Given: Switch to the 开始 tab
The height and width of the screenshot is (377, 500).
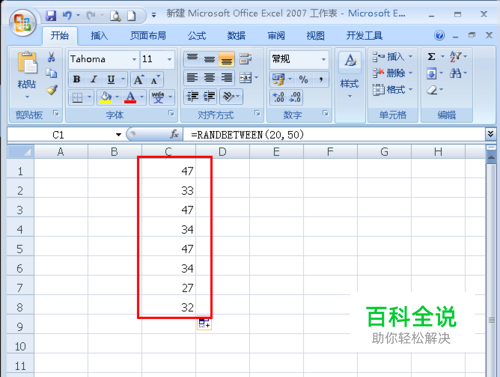Looking at the screenshot, I should [60, 35].
